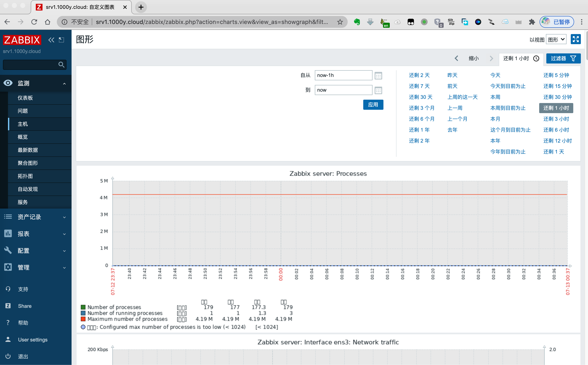The height and width of the screenshot is (365, 588).
Task: Select the 昨天 time range
Action: click(x=452, y=75)
